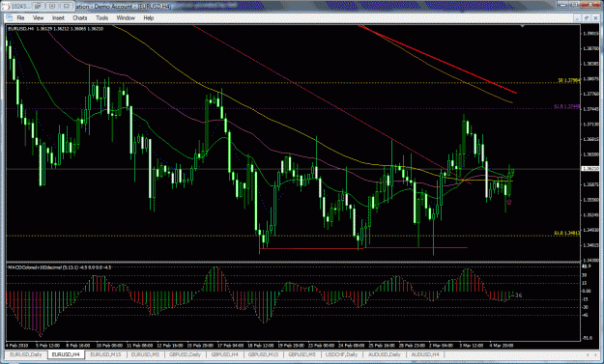Image resolution: width=604 pixels, height=364 pixels.
Task: Click the 10 Feb 00:00 time label
Action: pos(109,346)
